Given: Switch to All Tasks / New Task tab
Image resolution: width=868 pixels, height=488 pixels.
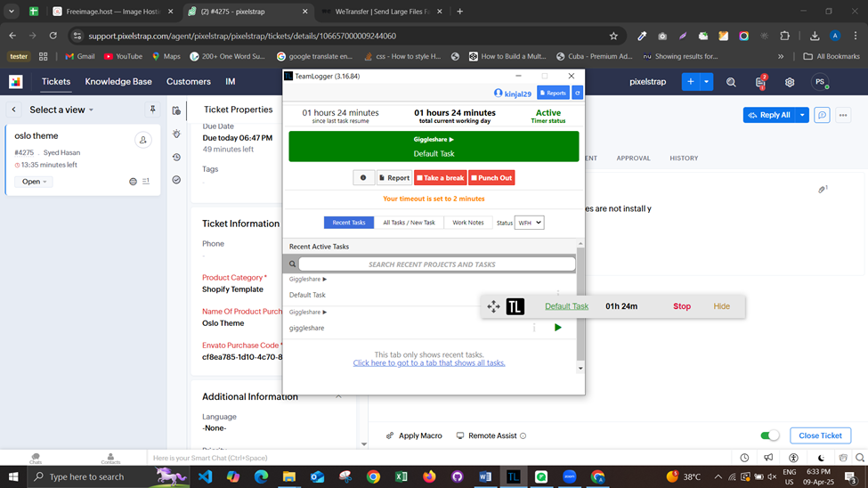Looking at the screenshot, I should (409, 223).
